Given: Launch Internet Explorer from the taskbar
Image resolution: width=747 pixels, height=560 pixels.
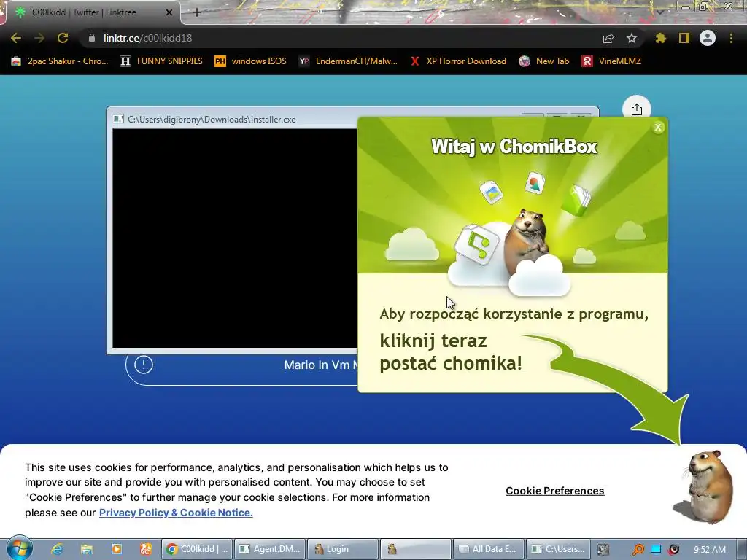Looking at the screenshot, I should pos(57,549).
